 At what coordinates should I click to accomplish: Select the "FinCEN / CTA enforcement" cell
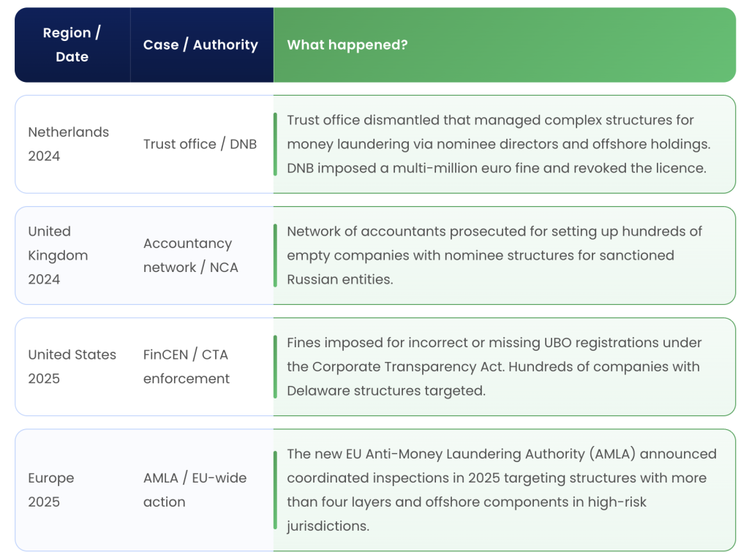click(x=187, y=366)
